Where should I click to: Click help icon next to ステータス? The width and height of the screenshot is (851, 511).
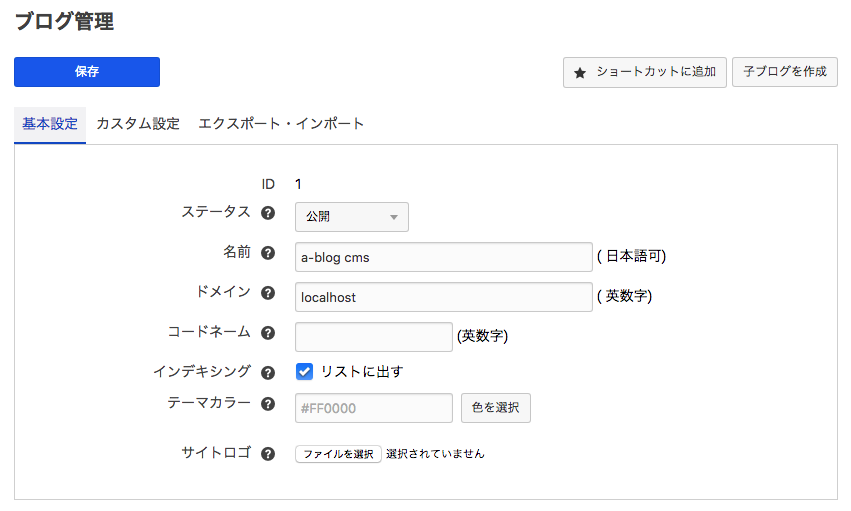267,213
